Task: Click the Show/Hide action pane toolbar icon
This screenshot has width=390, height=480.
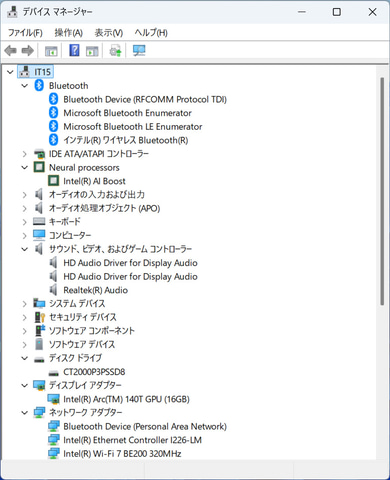Action: click(92, 51)
